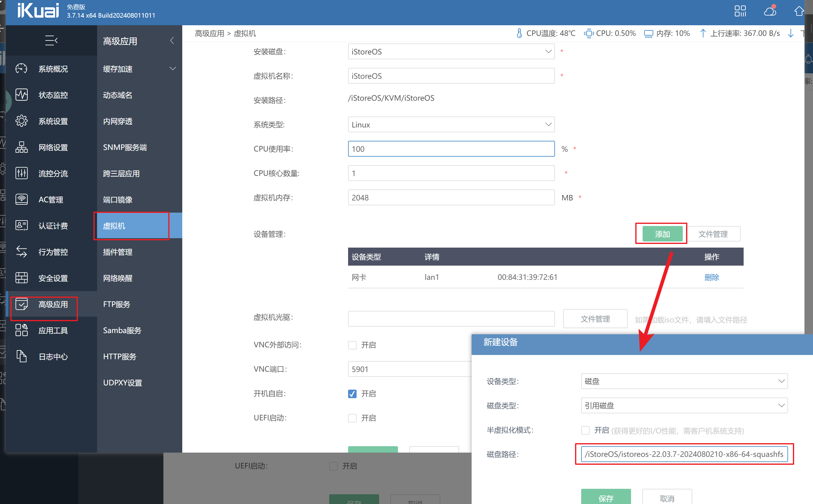
Task: Open the 流控分流 sliders icon
Action: 21,173
